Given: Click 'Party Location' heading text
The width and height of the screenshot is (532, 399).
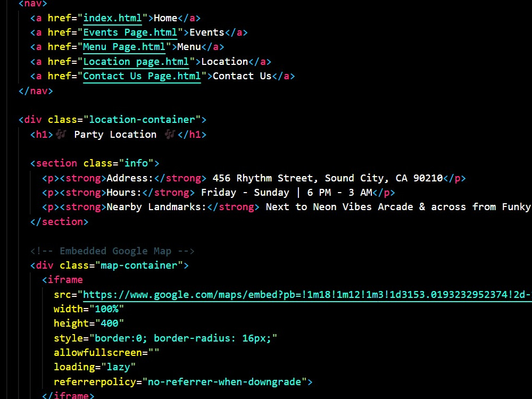Looking at the screenshot, I should click(115, 135).
